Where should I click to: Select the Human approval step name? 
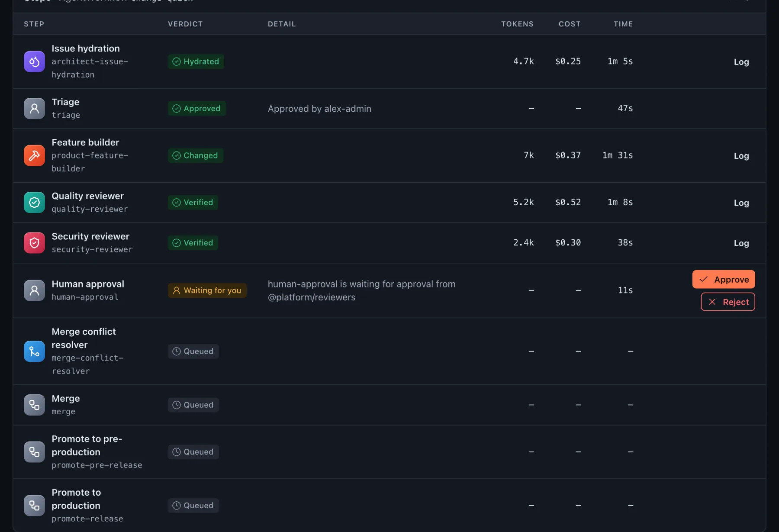[x=88, y=284]
